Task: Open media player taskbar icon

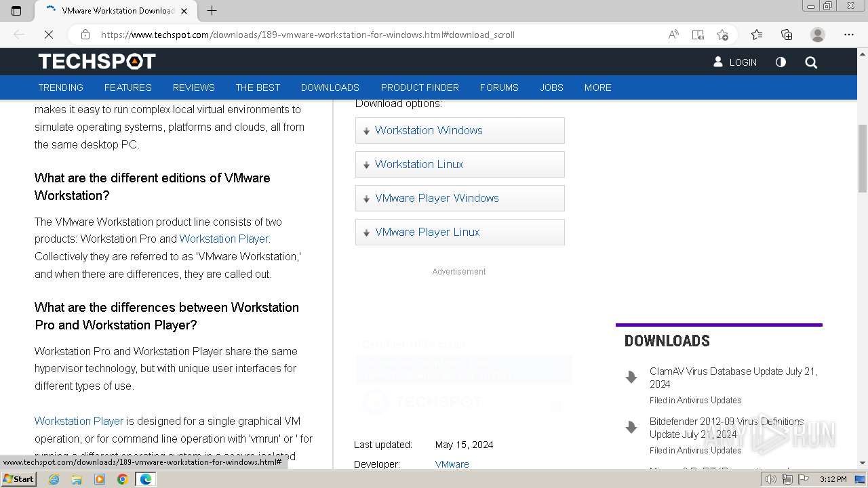Action: pyautogui.click(x=100, y=479)
